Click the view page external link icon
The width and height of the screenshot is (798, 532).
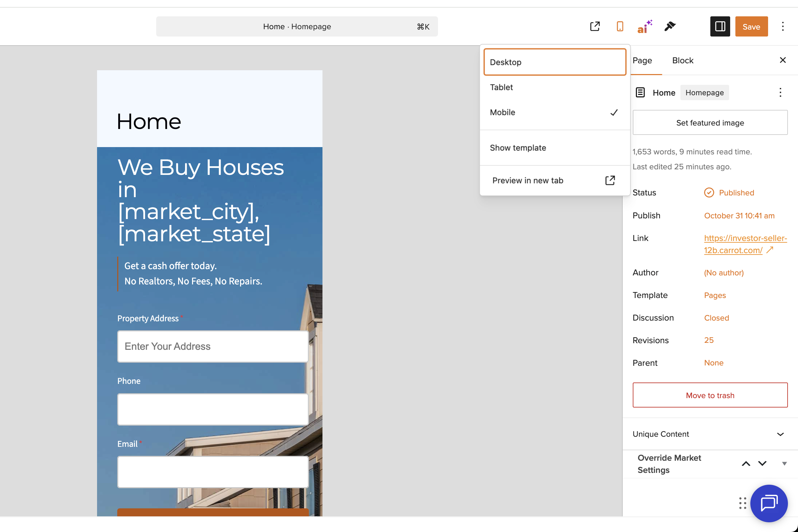click(x=595, y=26)
